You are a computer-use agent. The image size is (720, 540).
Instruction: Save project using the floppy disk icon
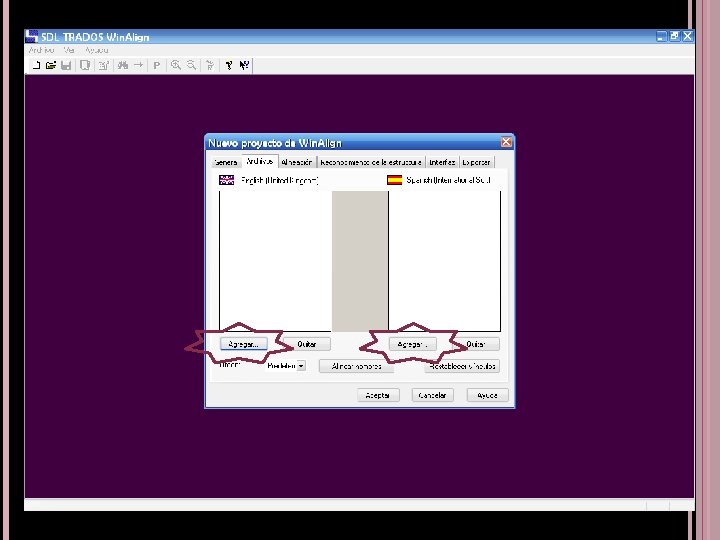click(x=66, y=65)
